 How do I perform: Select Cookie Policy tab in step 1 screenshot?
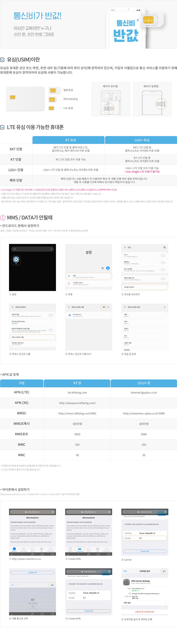pyautogui.click(x=50, y=550)
